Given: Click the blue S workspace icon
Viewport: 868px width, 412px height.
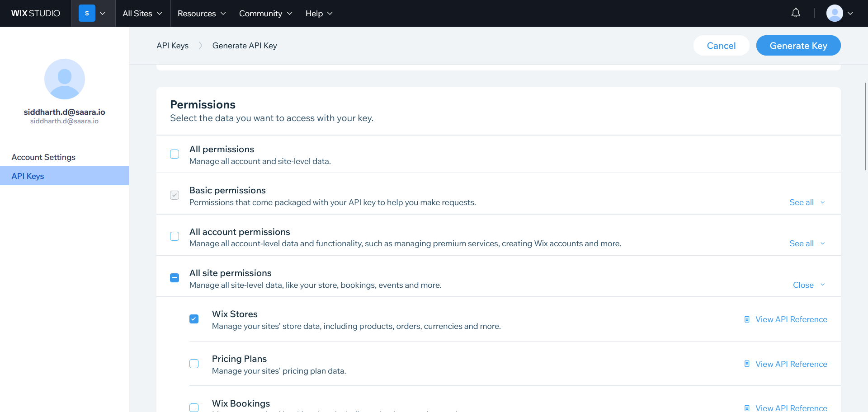Looking at the screenshot, I should [x=87, y=14].
